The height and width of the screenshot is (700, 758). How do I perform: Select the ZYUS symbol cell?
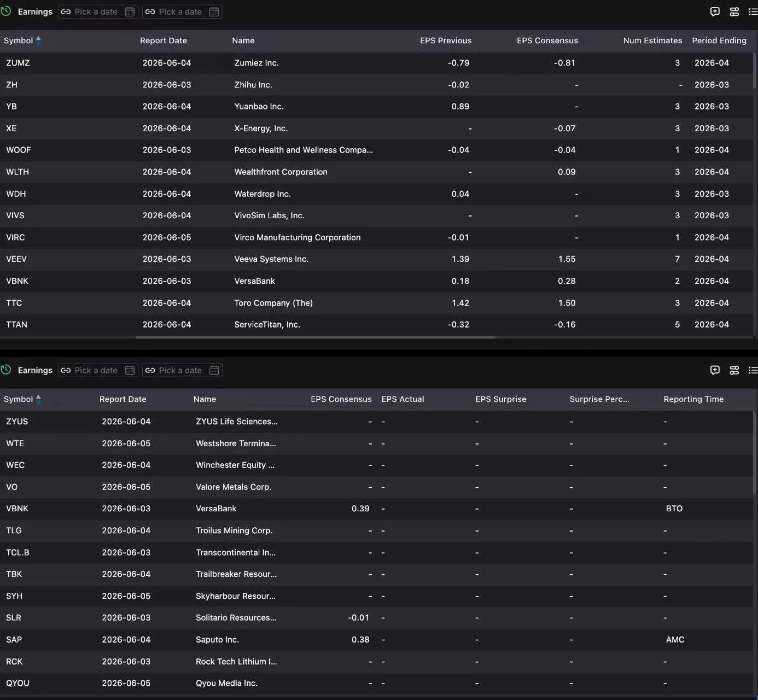tap(17, 422)
